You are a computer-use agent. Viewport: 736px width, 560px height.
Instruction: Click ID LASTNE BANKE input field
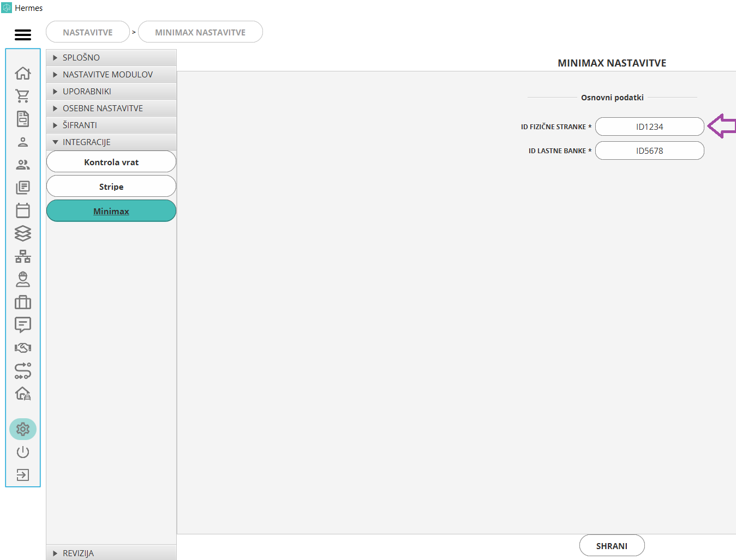pyautogui.click(x=650, y=150)
